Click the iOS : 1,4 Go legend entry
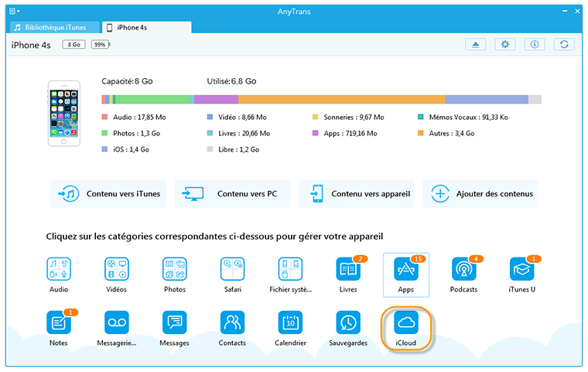The width and height of the screenshot is (588, 372). point(125,149)
